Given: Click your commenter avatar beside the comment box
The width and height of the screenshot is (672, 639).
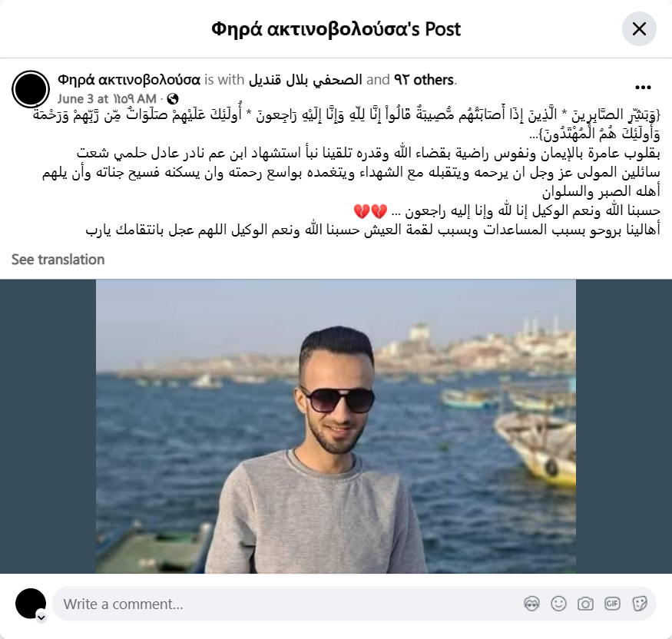Looking at the screenshot, I should 31,604.
